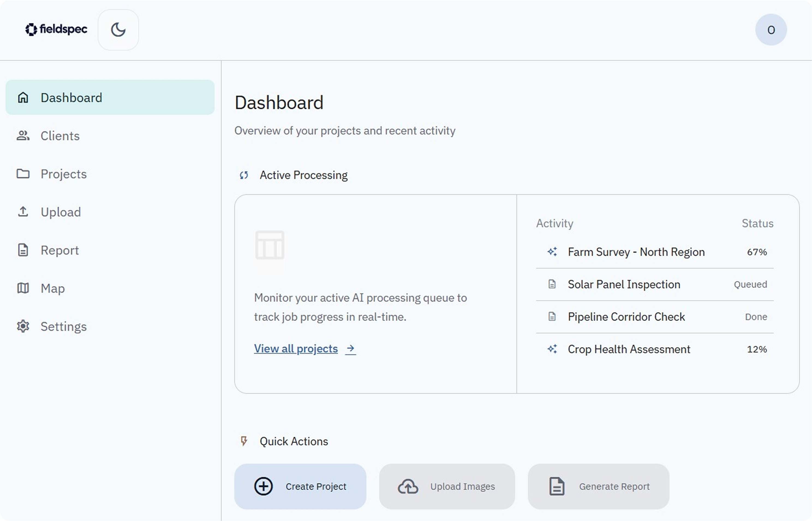
Task: Click the Dashboard page heading
Action: (x=279, y=103)
